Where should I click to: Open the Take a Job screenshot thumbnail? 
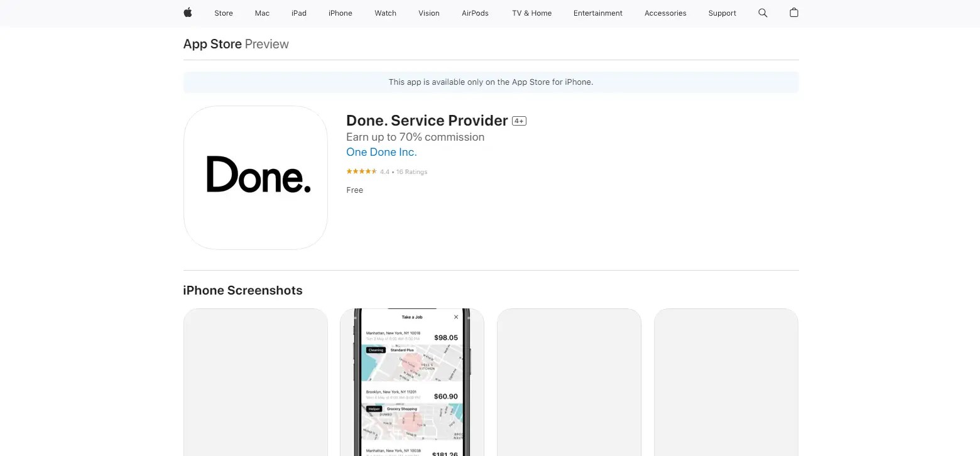click(x=412, y=382)
